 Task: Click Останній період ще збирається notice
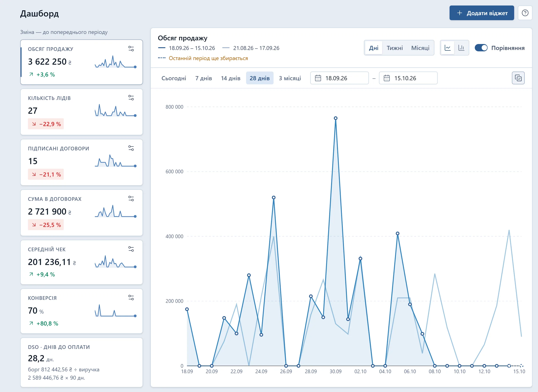(203, 58)
